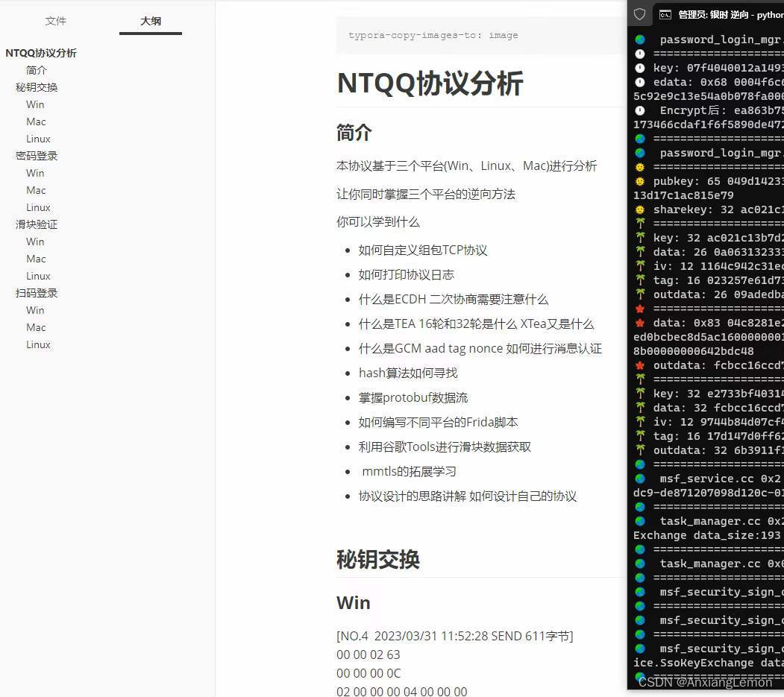Open Mac under 秘钥交换 in outline
The width and height of the screenshot is (784, 697).
click(x=36, y=122)
